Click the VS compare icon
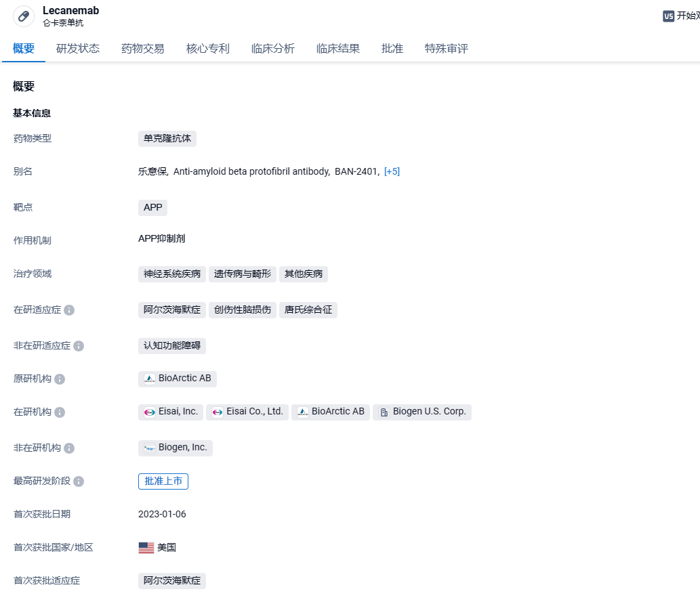Viewport: 700px width, 602px height. pos(668,16)
